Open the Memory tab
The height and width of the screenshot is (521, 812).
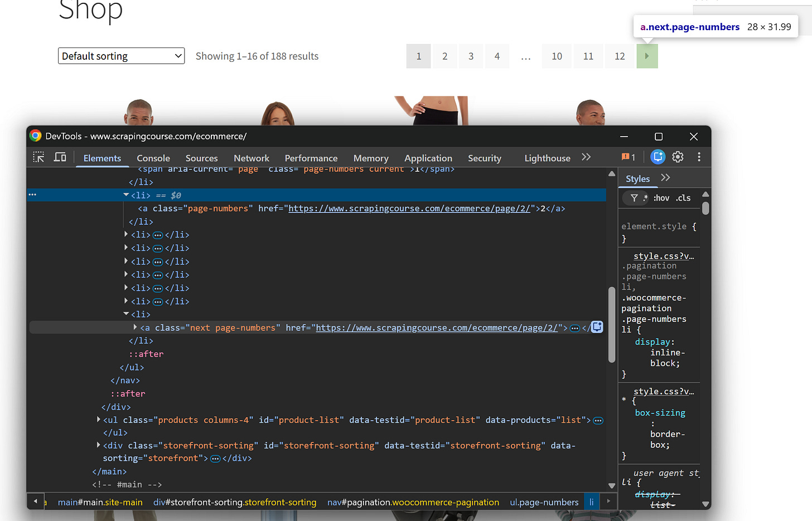(x=371, y=158)
